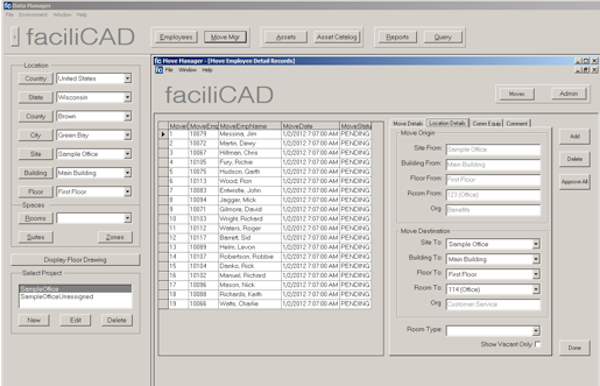Screen dimensions: 600x386
Task: Click the Move Manager window fc icon
Action: 158,61
